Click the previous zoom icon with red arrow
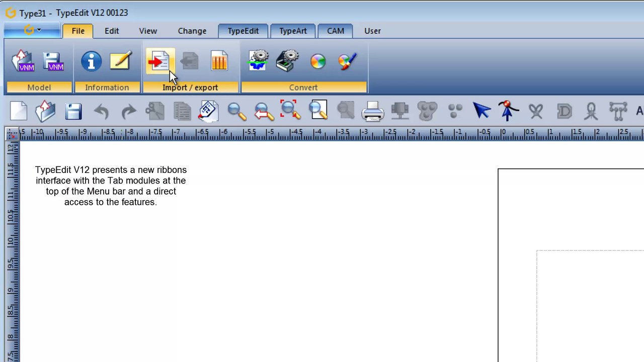The height and width of the screenshot is (362, 644). coord(264,111)
